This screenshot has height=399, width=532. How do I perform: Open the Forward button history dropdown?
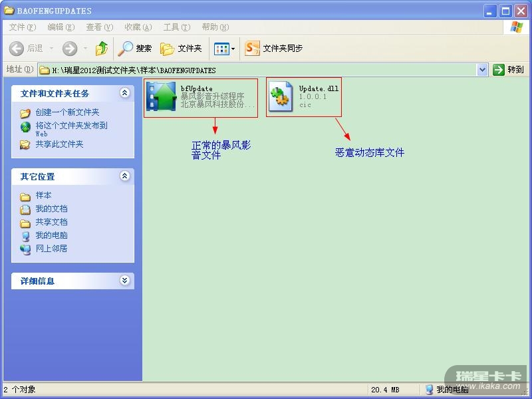point(85,49)
